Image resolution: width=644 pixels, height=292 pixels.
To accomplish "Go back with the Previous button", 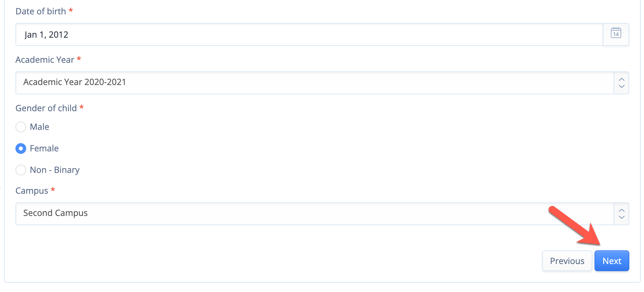I will point(567,261).
